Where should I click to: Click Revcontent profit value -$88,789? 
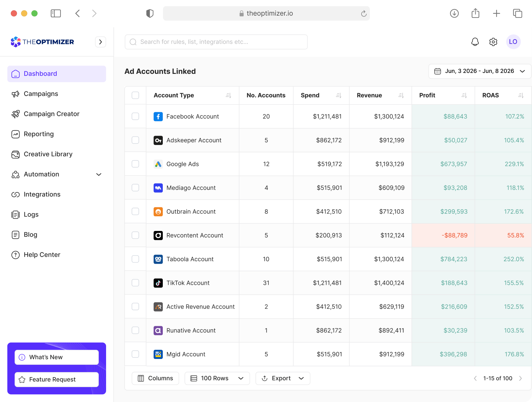[x=455, y=235]
